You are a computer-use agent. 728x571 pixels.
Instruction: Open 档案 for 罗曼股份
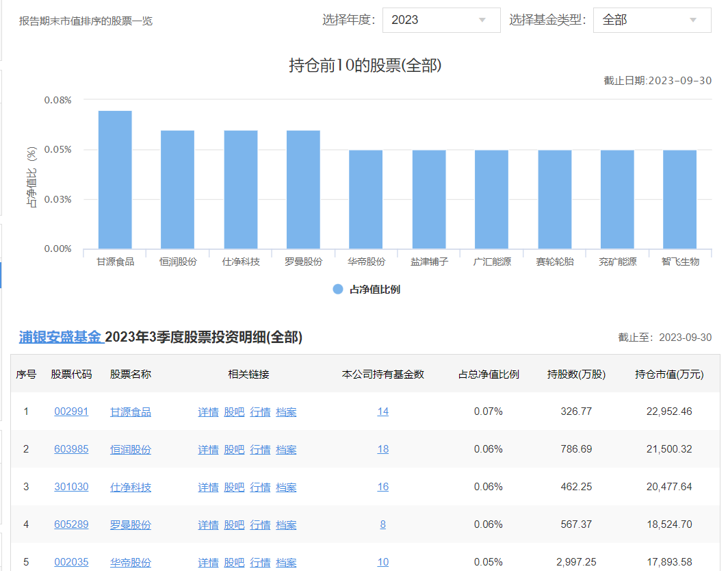click(x=286, y=524)
